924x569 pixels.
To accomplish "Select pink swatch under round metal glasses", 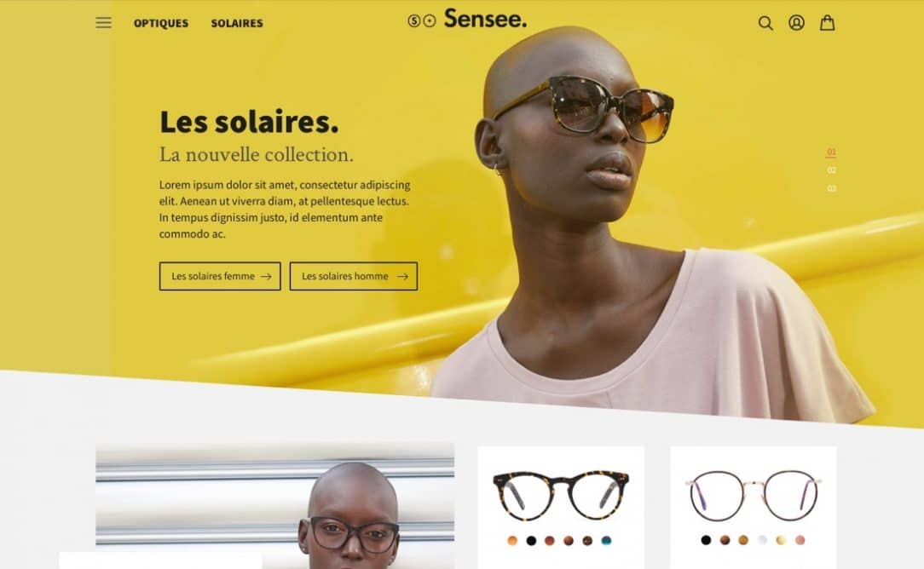I will pos(800,540).
